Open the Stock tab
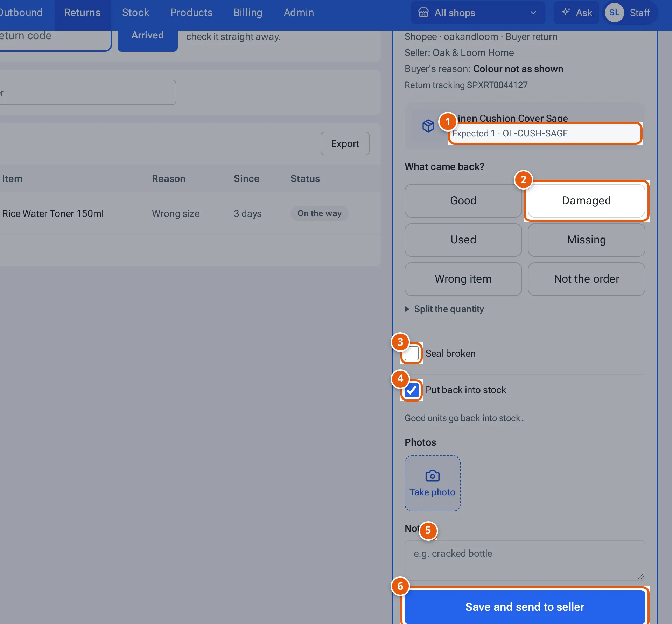The height and width of the screenshot is (624, 672). tap(135, 13)
